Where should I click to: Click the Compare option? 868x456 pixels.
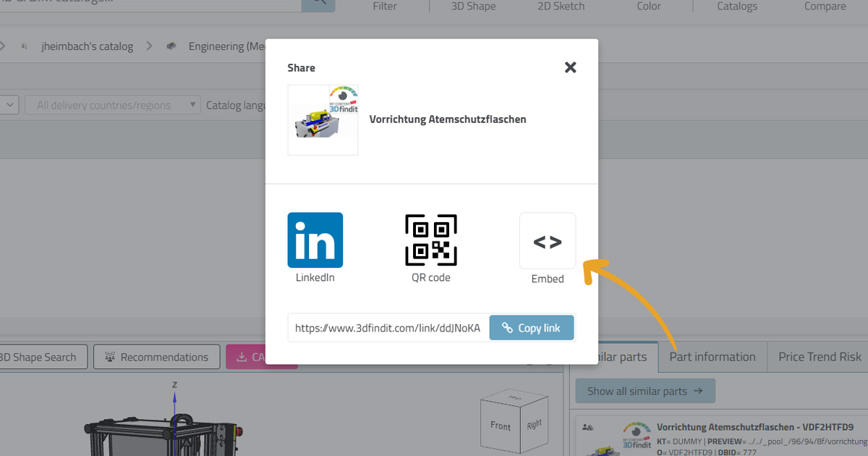[825, 6]
